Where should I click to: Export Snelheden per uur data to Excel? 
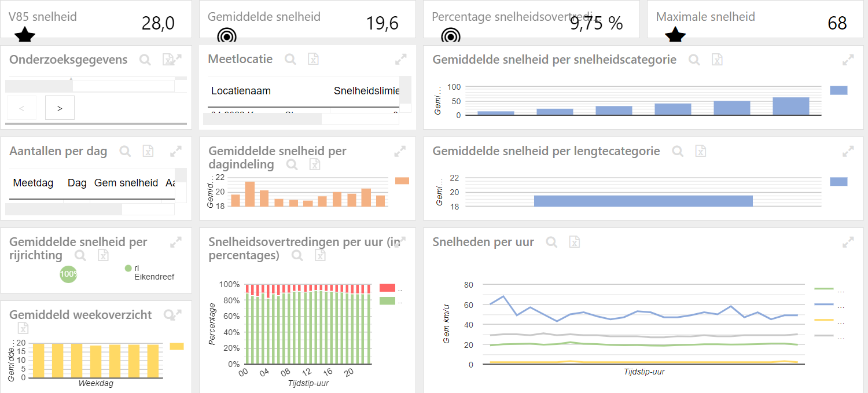574,242
